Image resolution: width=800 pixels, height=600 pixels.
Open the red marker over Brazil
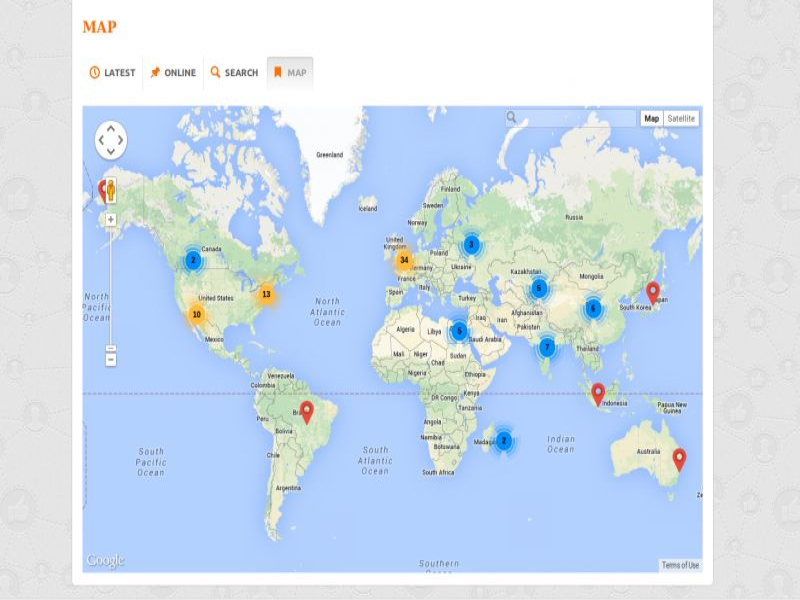(307, 410)
